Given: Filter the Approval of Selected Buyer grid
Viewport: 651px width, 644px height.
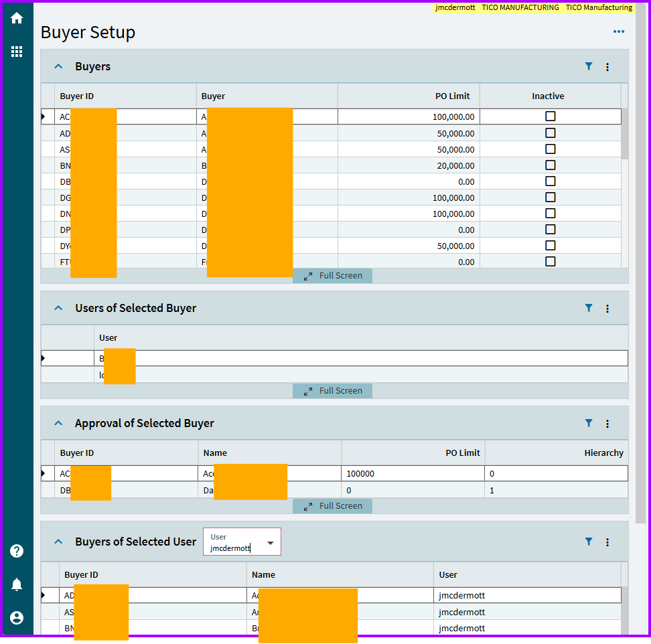Looking at the screenshot, I should click(x=589, y=423).
